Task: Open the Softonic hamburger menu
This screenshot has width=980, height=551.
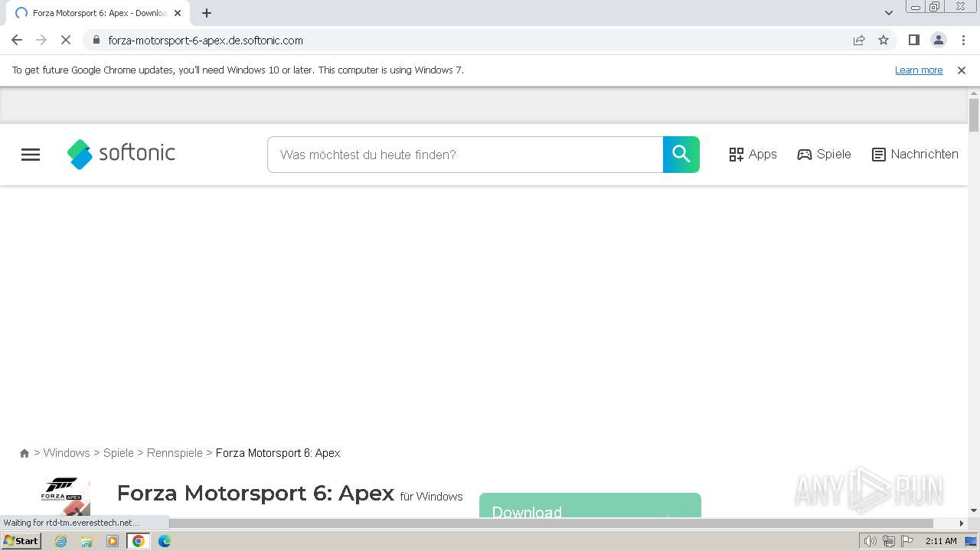Action: tap(31, 155)
